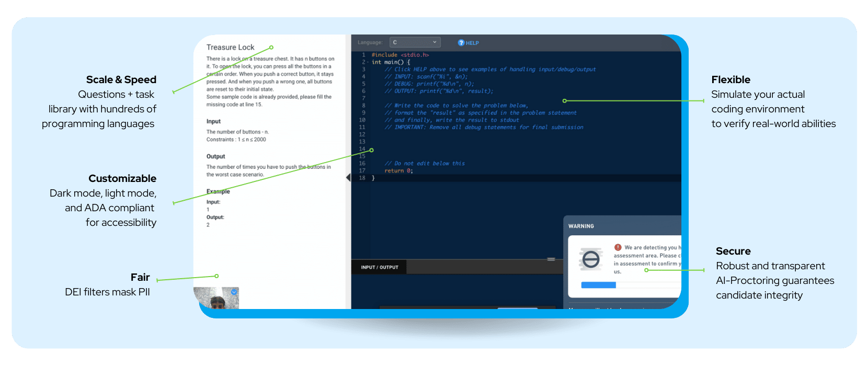Click the "Customizable" heading
The width and height of the screenshot is (868, 366).
[122, 178]
